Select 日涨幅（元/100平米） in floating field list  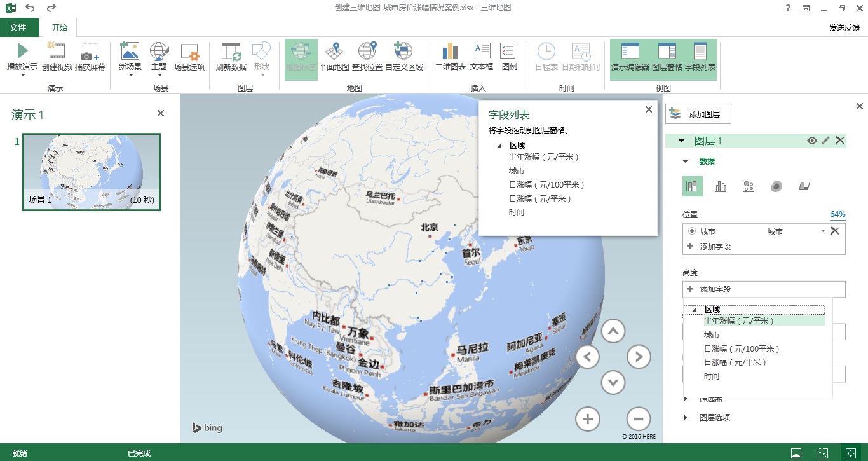[546, 185]
